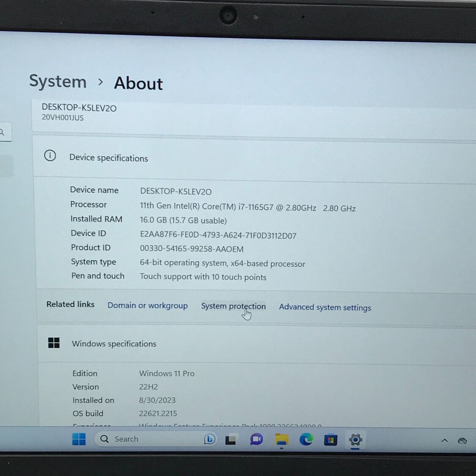Select Installed on date 8/30/2023
This screenshot has width=476, height=476.
[157, 400]
